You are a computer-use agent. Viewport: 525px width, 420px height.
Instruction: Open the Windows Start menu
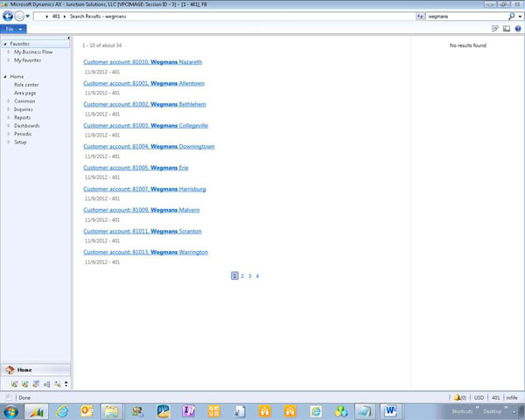pyautogui.click(x=10, y=411)
